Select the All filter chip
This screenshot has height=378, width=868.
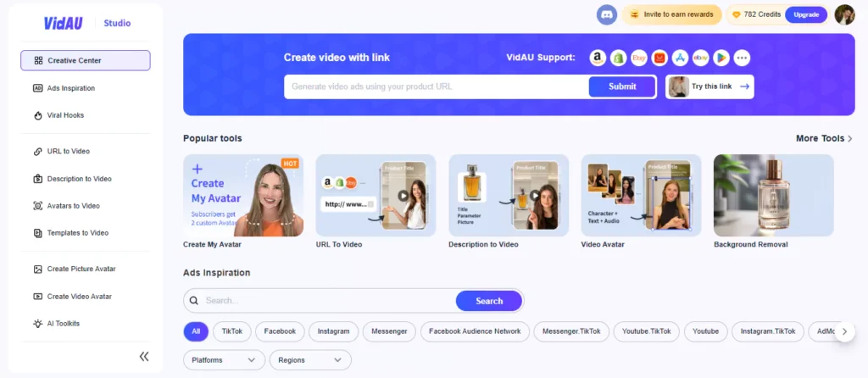(x=196, y=331)
